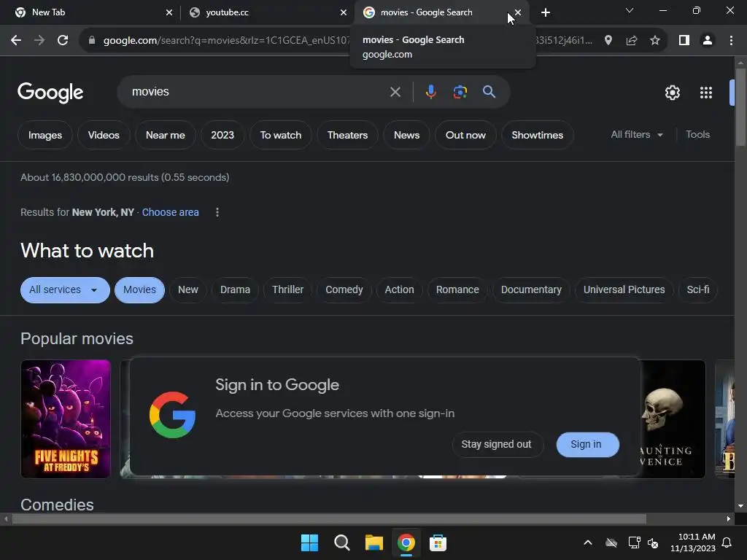Select the Theaters filter
Viewport: 747px width, 560px height.
pos(347,135)
